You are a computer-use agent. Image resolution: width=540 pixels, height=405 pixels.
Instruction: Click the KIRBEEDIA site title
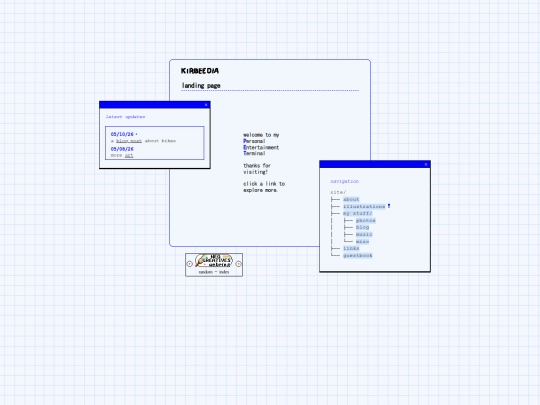click(x=200, y=71)
